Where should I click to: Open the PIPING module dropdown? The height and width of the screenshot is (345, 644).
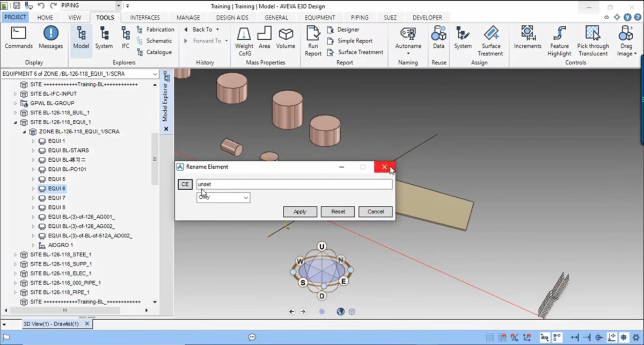coord(119,5)
